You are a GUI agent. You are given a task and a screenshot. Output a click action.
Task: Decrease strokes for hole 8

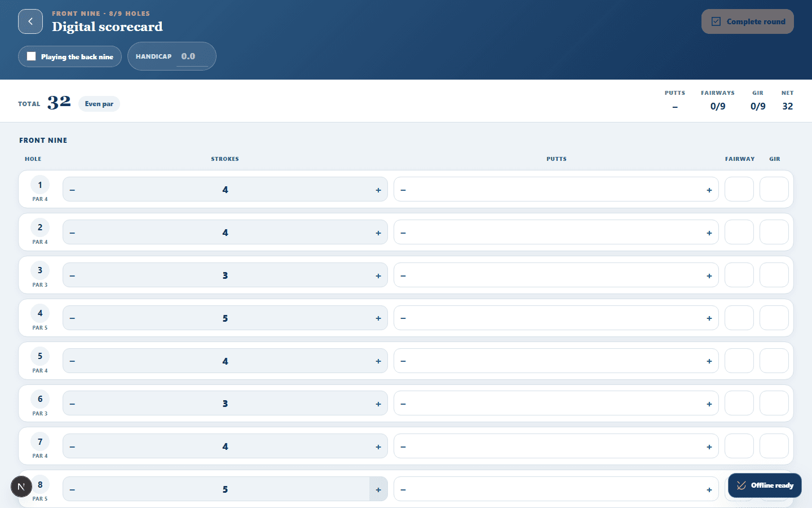(72, 489)
